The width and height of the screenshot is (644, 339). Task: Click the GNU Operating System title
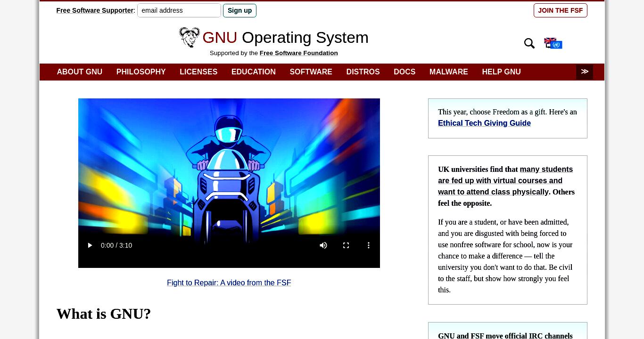pos(285,38)
